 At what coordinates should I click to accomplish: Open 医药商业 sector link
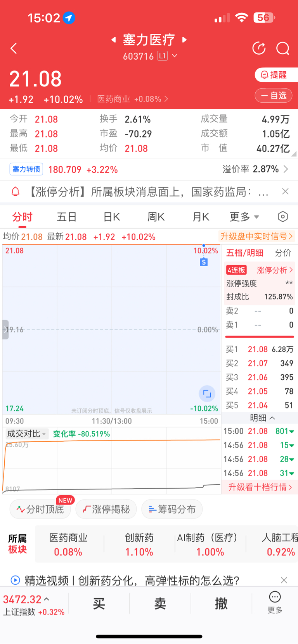click(132, 99)
